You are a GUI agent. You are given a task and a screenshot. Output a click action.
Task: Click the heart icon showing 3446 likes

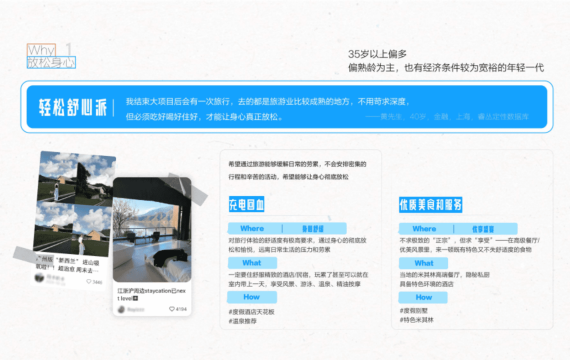(x=89, y=281)
